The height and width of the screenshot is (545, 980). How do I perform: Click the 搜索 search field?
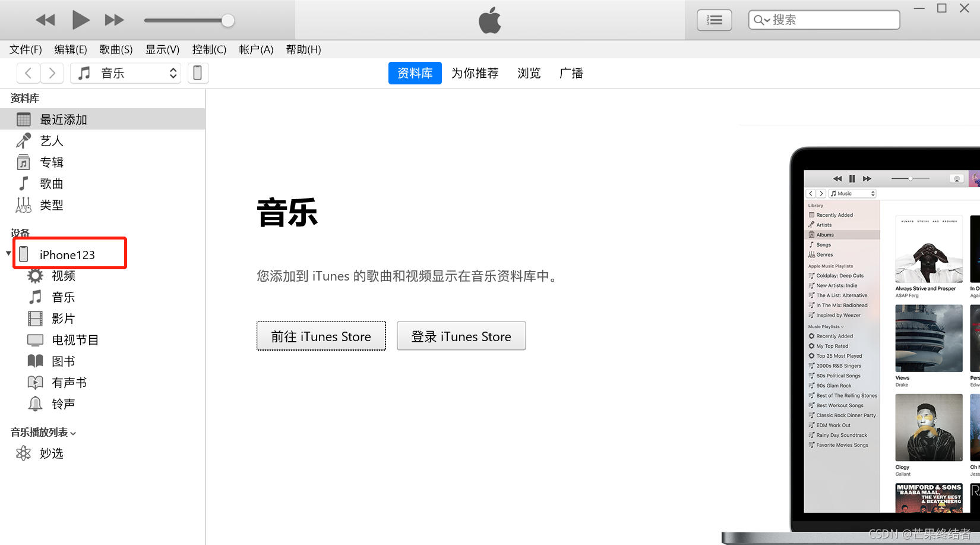(x=824, y=20)
